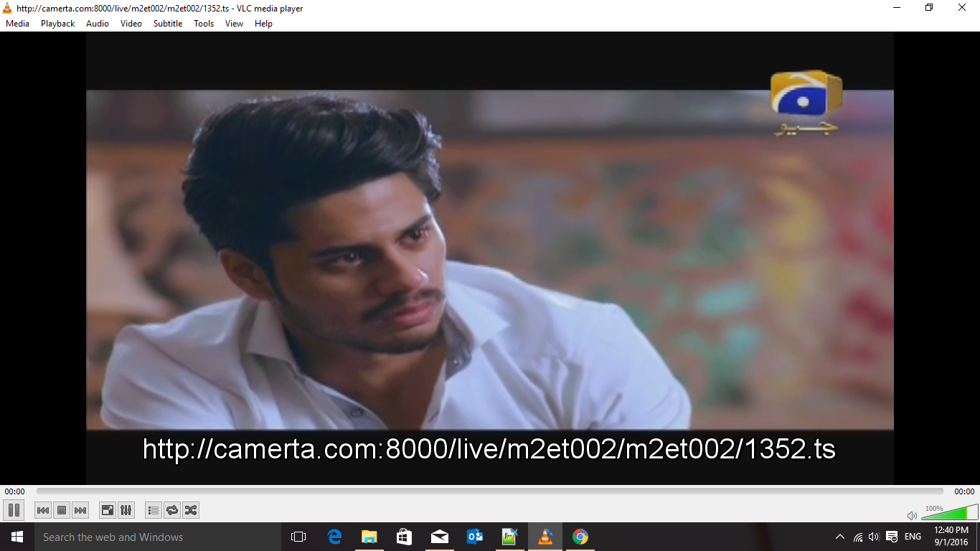The height and width of the screenshot is (551, 980).
Task: Stop the playback
Action: point(62,510)
